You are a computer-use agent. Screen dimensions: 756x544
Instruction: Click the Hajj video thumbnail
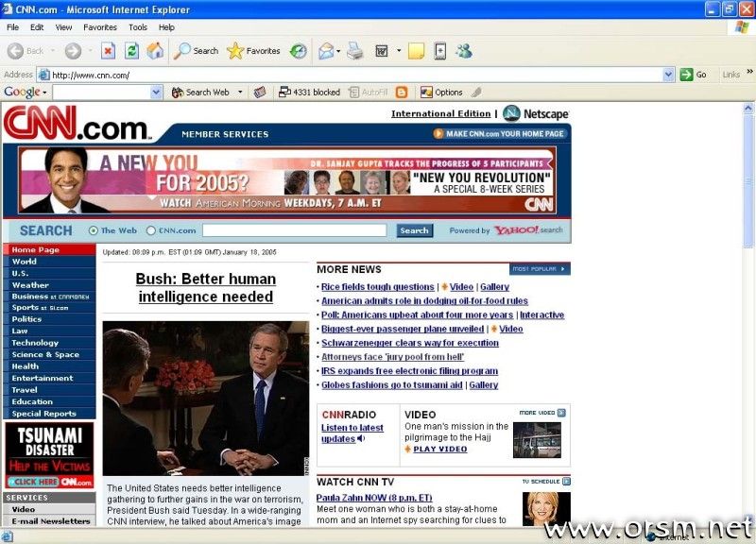point(537,440)
